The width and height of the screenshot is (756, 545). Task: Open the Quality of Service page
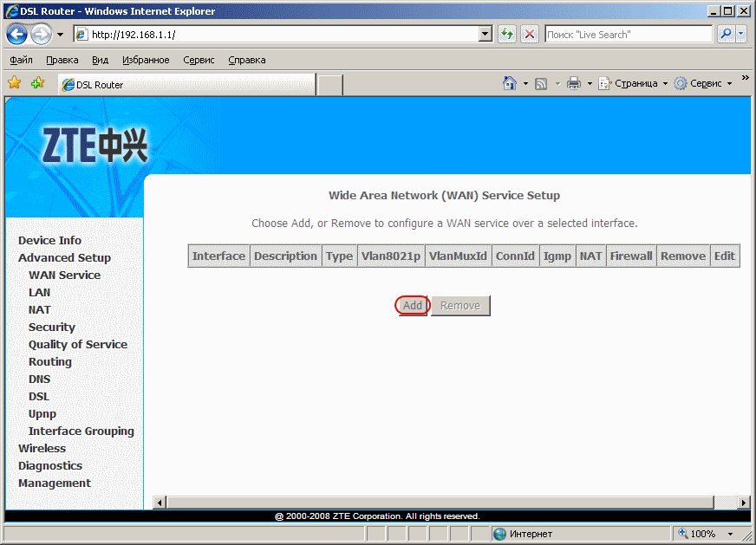click(77, 345)
